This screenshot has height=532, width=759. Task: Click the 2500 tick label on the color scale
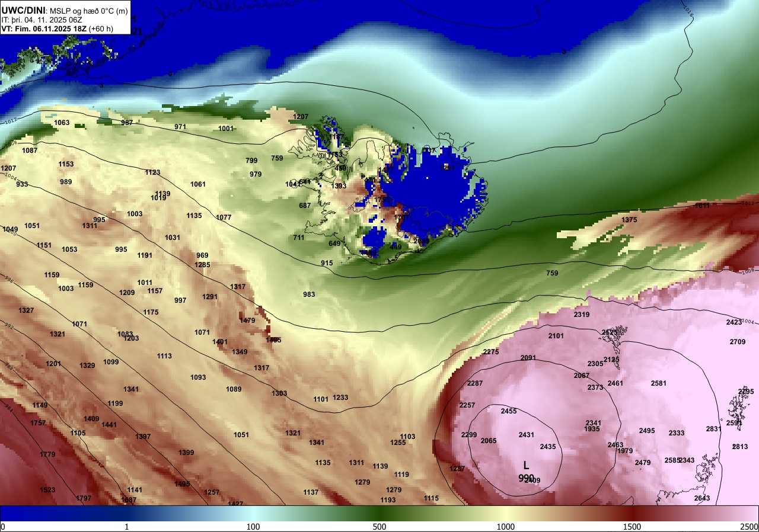pos(750,527)
